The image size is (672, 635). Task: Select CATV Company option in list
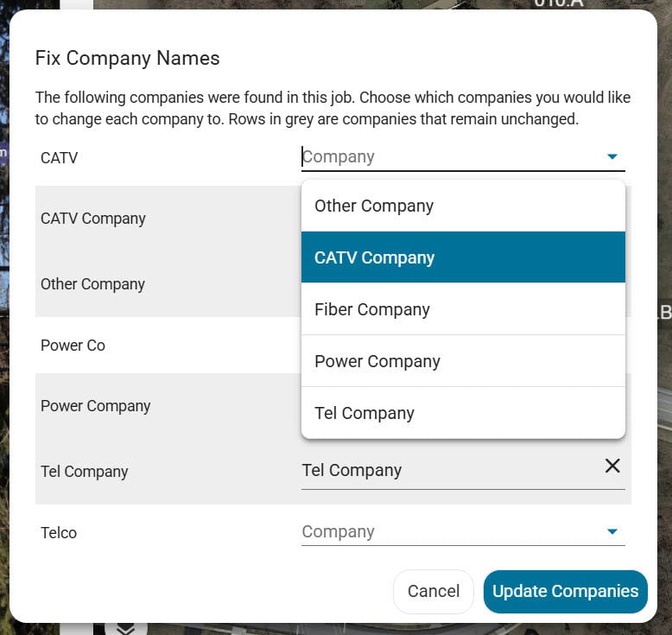[x=463, y=257]
